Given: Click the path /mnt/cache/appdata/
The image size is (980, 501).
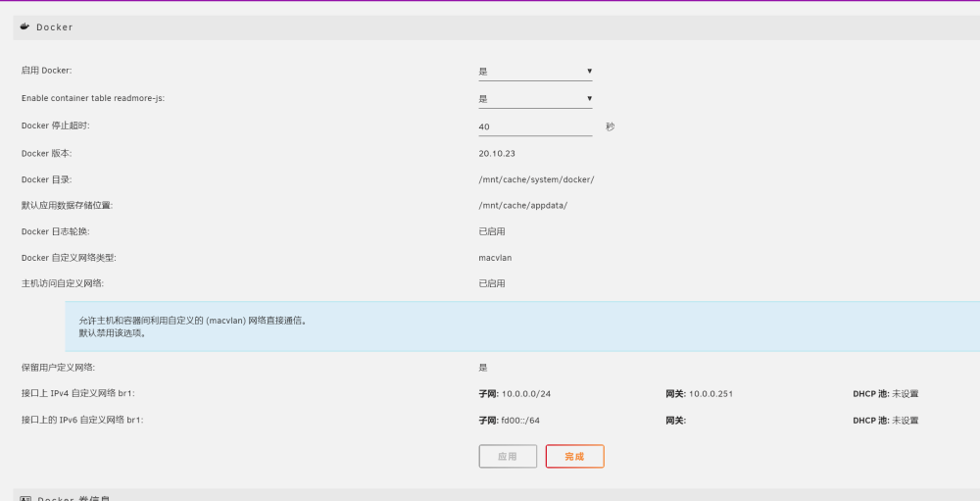Looking at the screenshot, I should click(x=523, y=206).
